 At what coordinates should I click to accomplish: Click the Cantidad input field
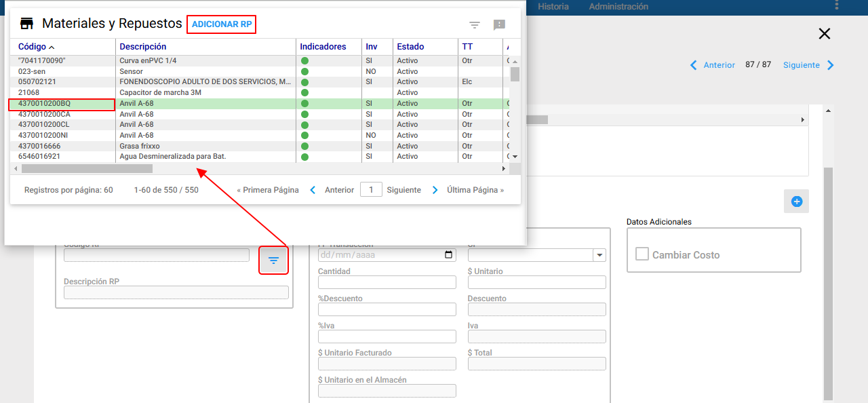pos(387,282)
